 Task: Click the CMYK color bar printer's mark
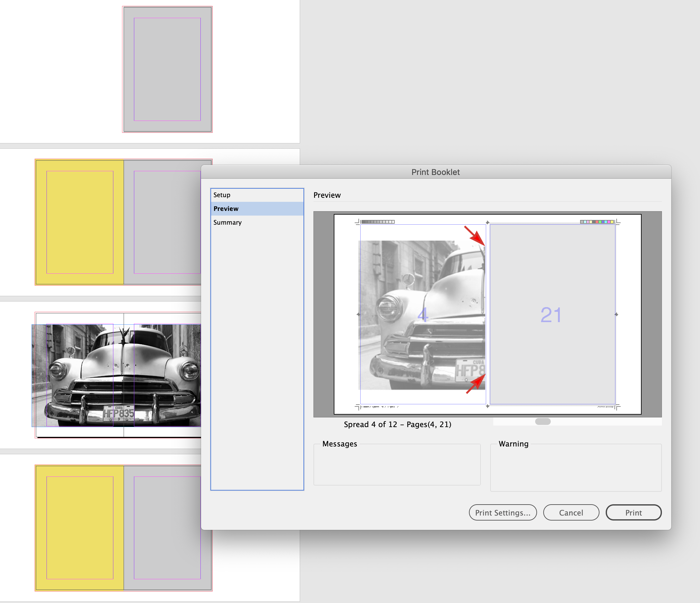[598, 222]
